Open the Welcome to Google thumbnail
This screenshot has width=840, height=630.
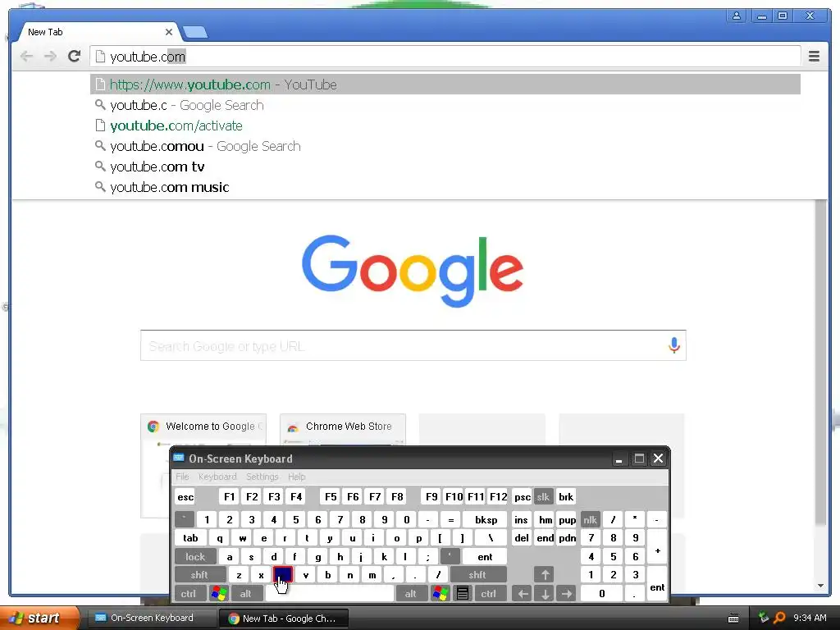203,429
